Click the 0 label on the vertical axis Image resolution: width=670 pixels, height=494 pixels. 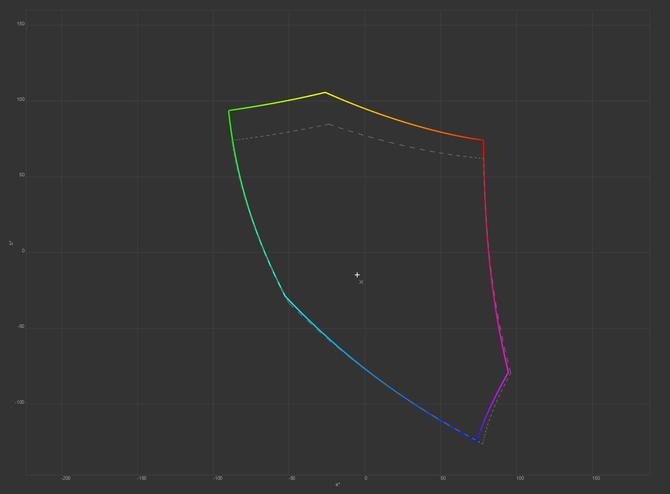pyautogui.click(x=24, y=251)
